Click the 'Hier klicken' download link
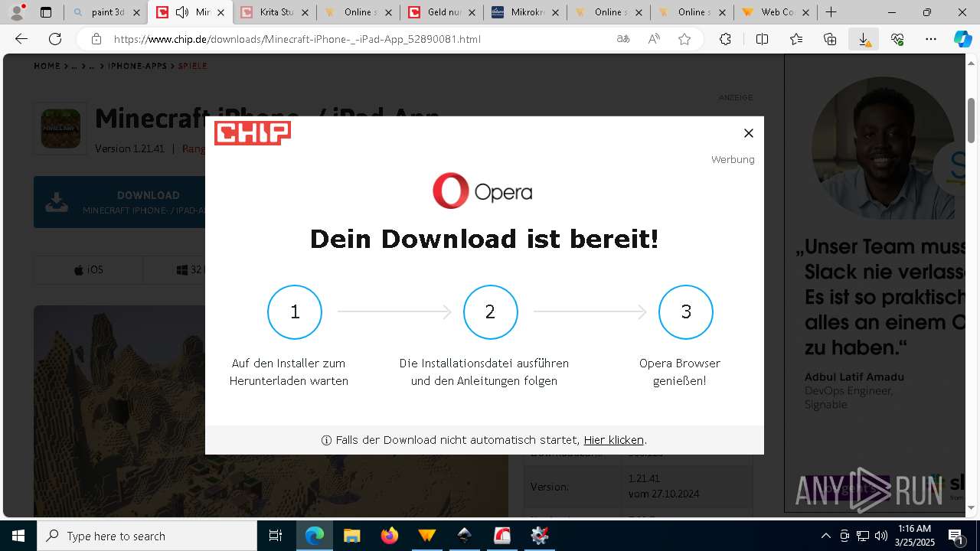Viewport: 980px width, 551px height. (613, 440)
